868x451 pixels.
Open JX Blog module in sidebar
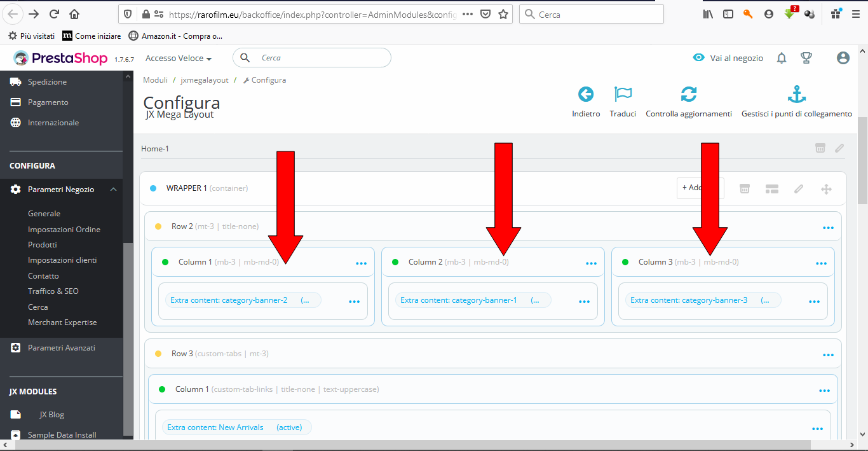click(51, 414)
